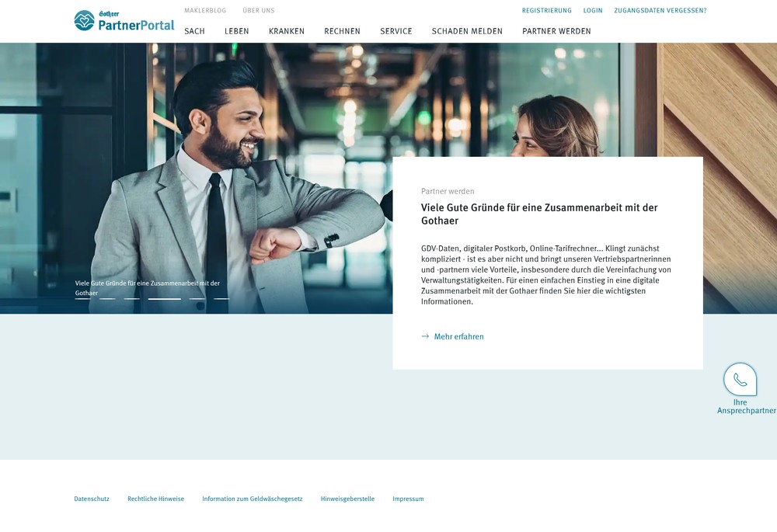This screenshot has height=532, width=777.
Task: Click Mehr erfahren in the Partner werden card
Action: coord(458,336)
